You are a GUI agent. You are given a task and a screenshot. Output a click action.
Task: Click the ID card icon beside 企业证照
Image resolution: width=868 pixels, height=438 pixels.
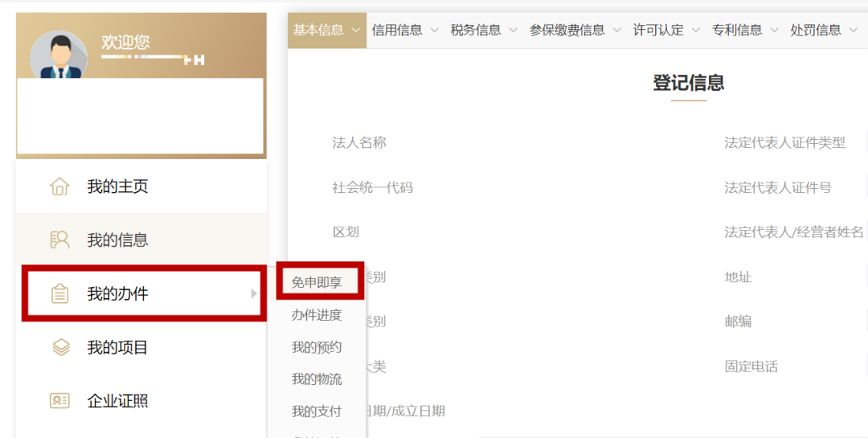pyautogui.click(x=59, y=401)
